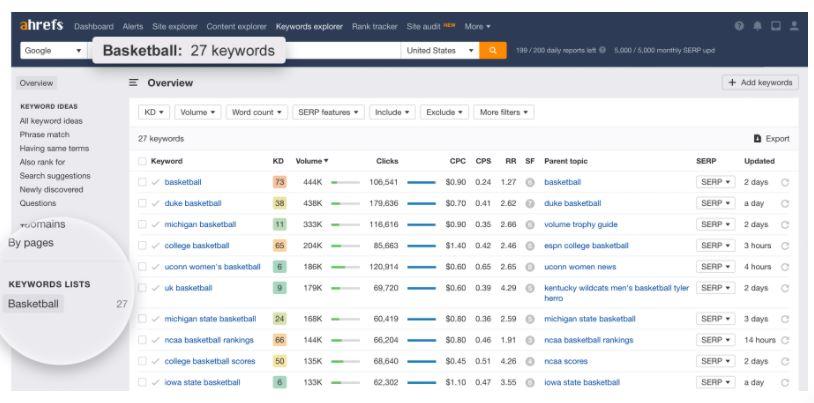This screenshot has height=403, width=814.
Task: Open notifications bell icon
Action: coord(757,26)
